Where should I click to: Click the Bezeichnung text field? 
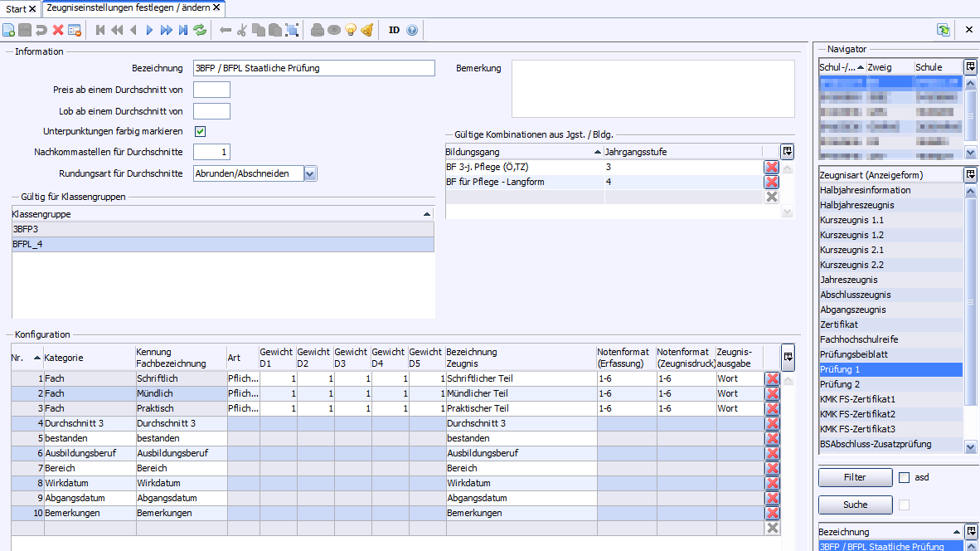(313, 68)
